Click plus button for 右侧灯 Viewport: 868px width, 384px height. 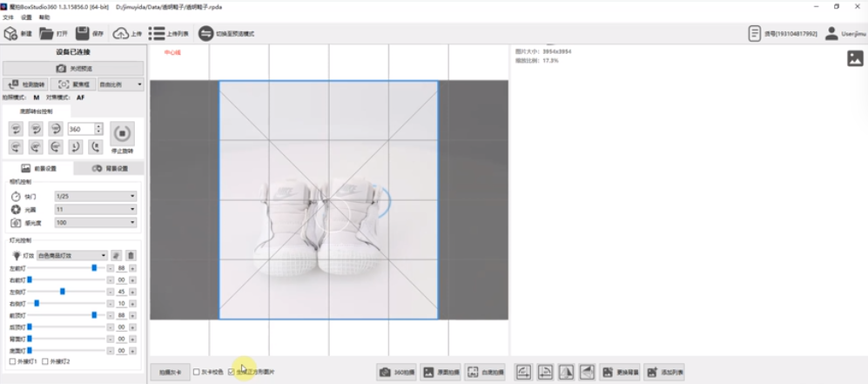pos(132,304)
